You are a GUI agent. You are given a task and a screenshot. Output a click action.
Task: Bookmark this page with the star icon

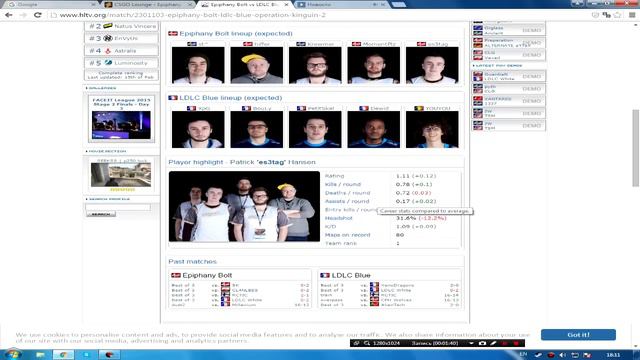[x=617, y=15]
